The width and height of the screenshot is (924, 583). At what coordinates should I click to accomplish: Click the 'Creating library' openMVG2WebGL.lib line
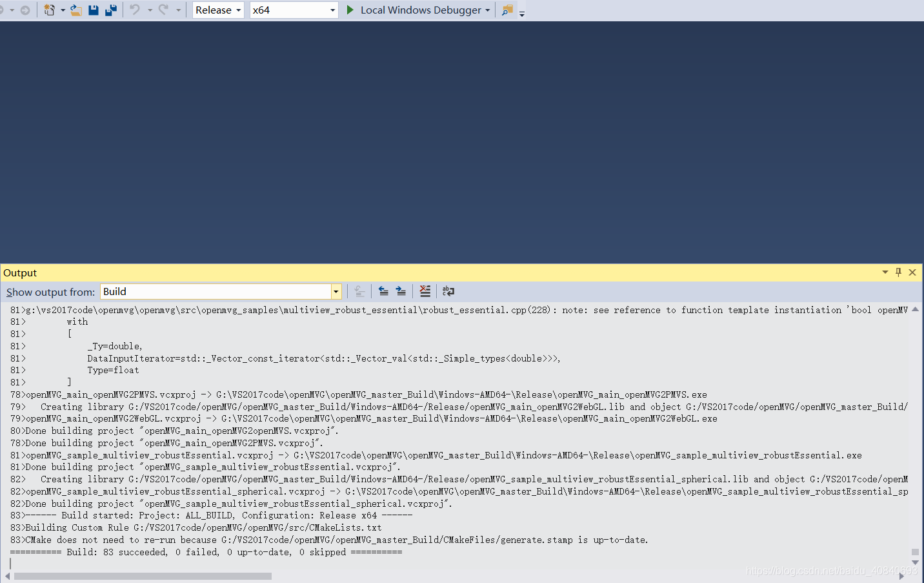coord(459,407)
